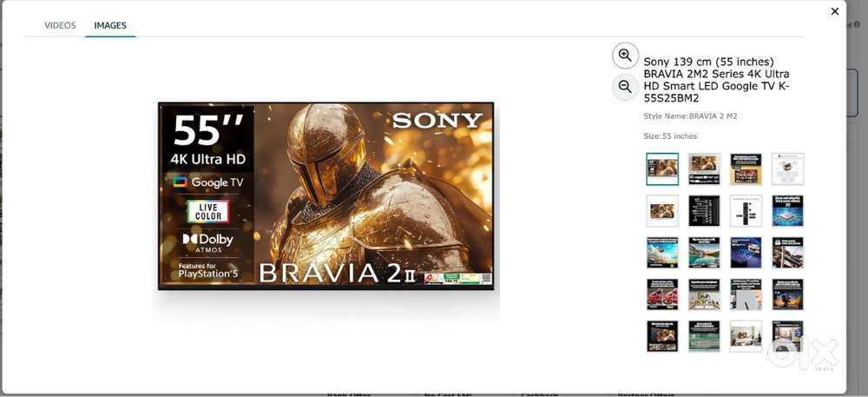Select the highlighted first thumbnail with teal border
This screenshot has width=868, height=397.
[x=662, y=169]
